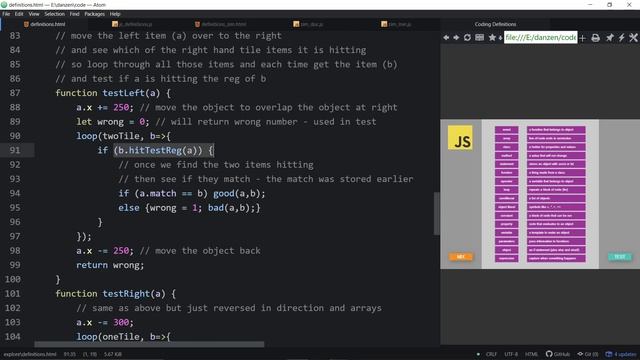Open the Help menu
The width and height of the screenshot is (640, 360).
coord(115,14)
